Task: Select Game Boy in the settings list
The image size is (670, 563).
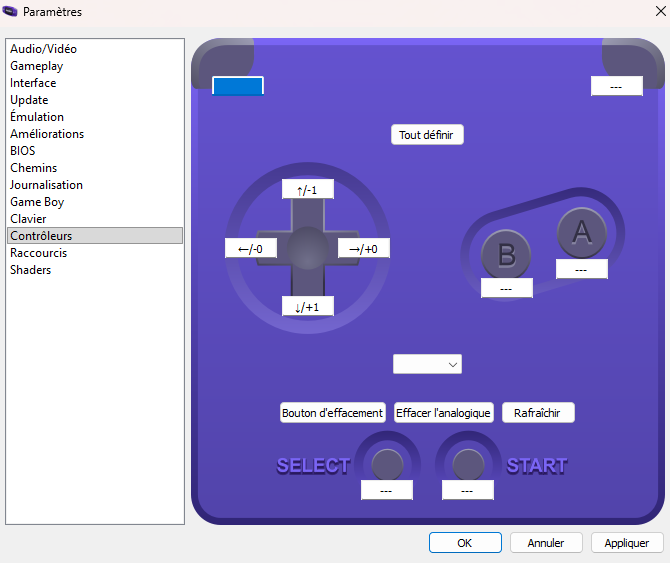Action: click(37, 202)
